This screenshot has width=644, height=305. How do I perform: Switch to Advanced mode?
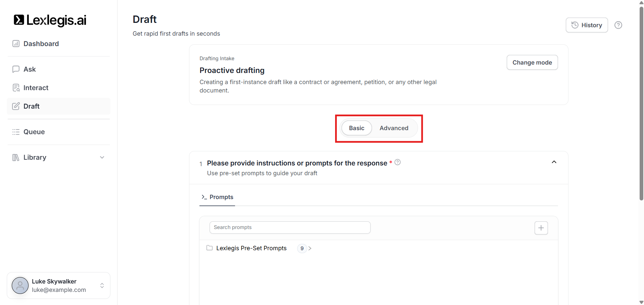click(394, 128)
